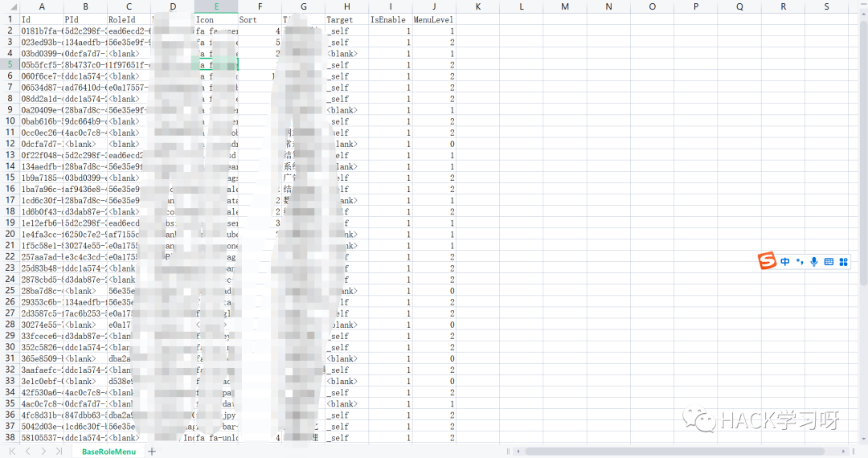
Task: Start voice input with the microphone icon
Action: tap(814, 261)
